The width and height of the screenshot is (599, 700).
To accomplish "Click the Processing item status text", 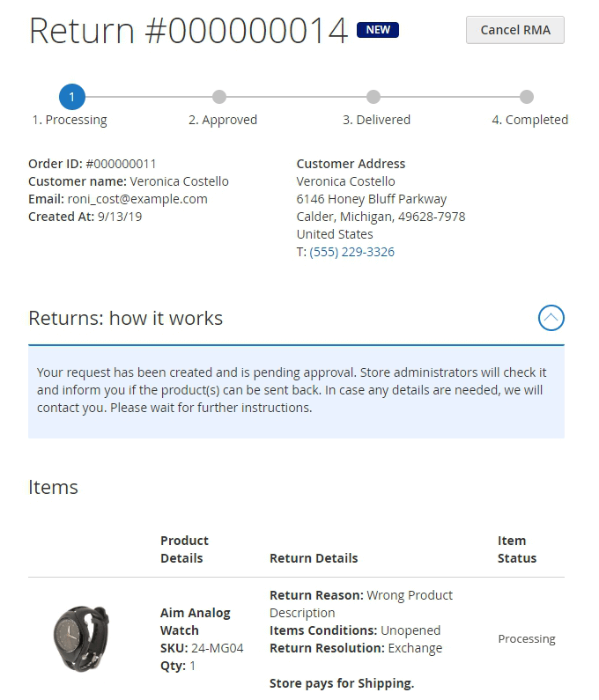I will (526, 639).
